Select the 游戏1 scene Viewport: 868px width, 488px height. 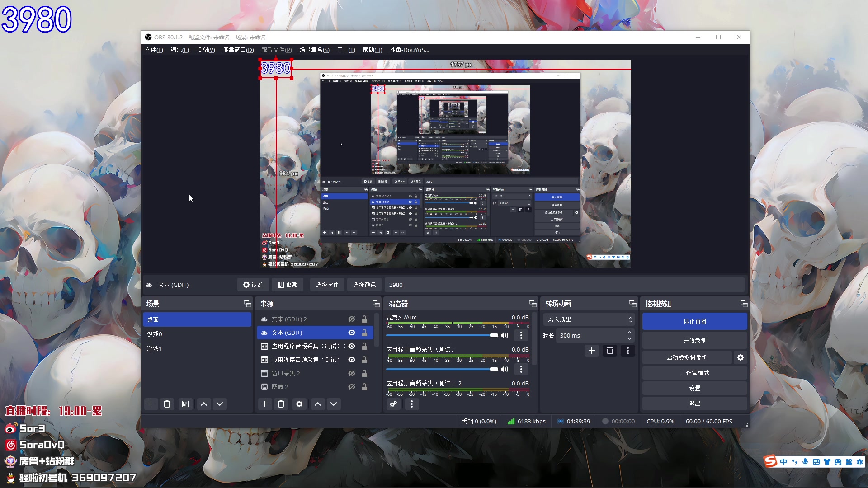[197, 348]
